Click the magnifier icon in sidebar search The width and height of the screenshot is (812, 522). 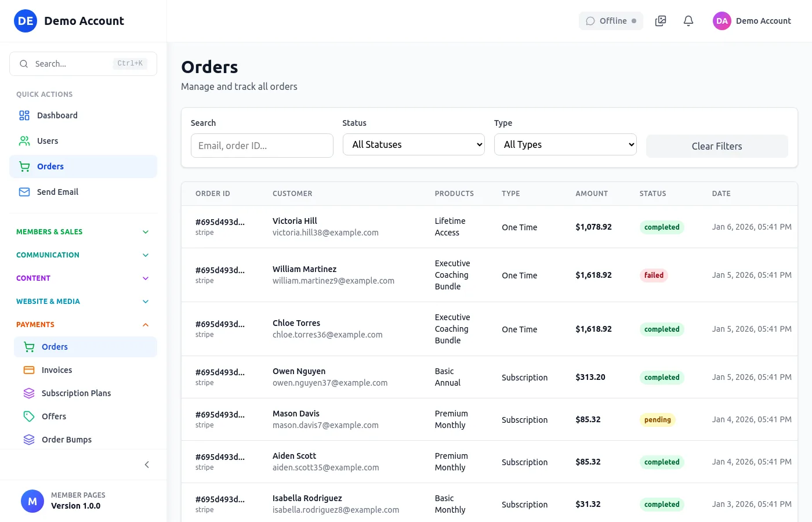(x=24, y=64)
